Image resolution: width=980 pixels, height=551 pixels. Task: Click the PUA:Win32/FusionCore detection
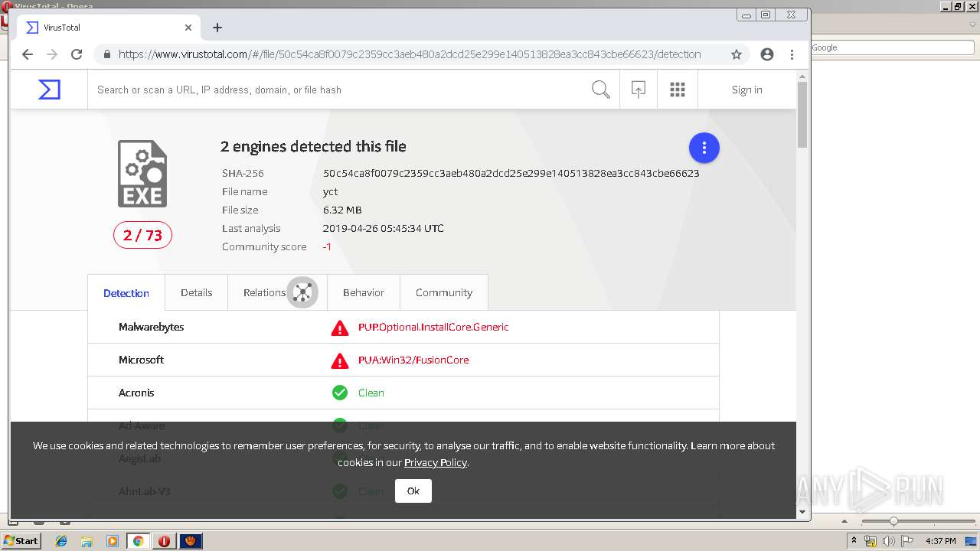coord(413,360)
